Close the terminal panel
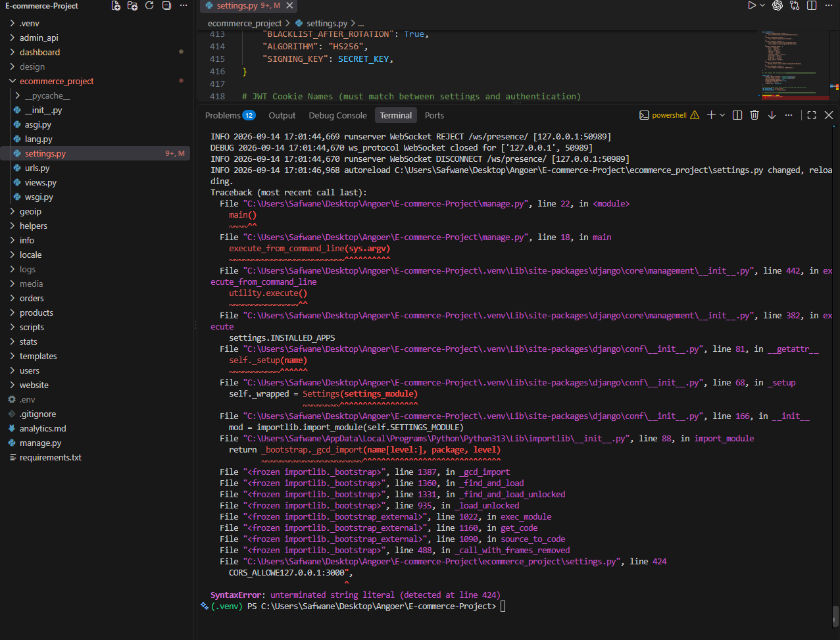This screenshot has height=640, width=840. tap(829, 115)
